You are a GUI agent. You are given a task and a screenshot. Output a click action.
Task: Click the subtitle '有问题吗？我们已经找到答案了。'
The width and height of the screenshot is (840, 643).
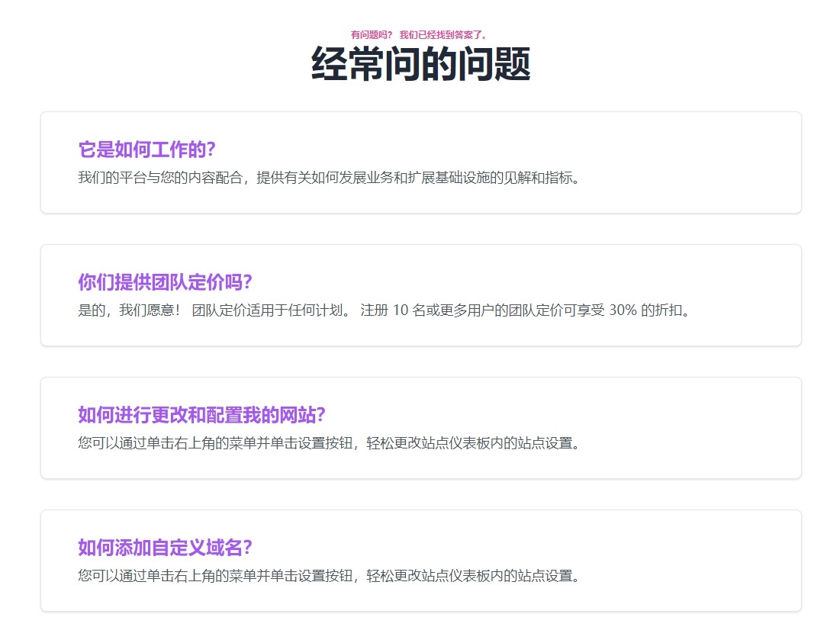click(x=420, y=35)
